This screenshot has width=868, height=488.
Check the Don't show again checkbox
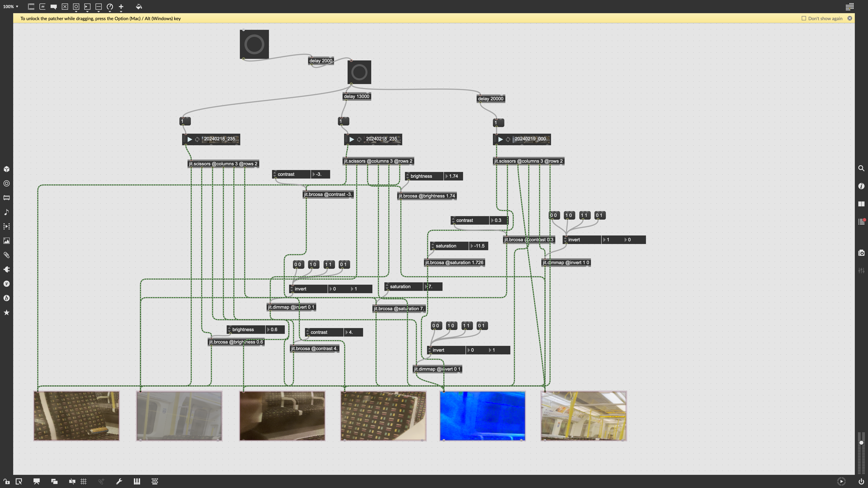click(x=804, y=18)
